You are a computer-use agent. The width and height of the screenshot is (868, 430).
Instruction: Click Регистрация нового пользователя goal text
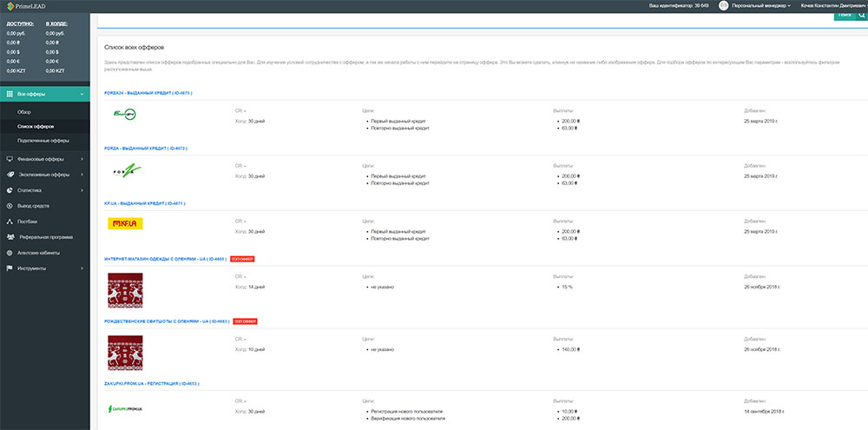click(x=407, y=412)
